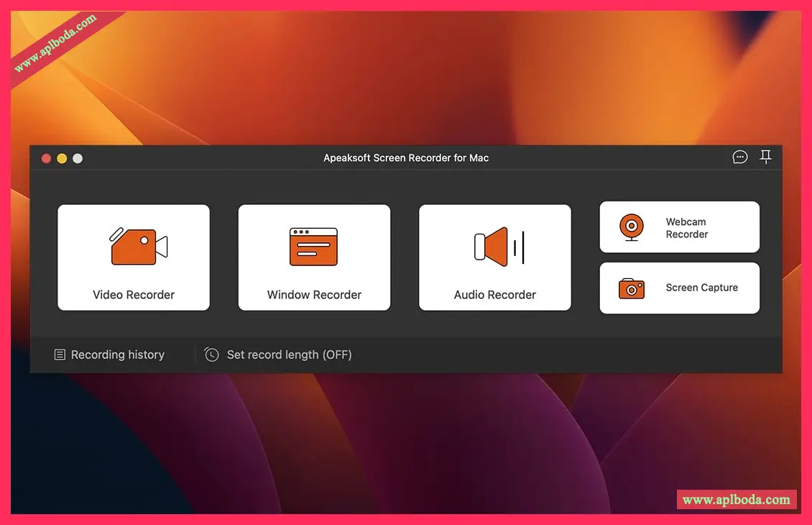Pin the window with the pushpin icon

coord(765,157)
